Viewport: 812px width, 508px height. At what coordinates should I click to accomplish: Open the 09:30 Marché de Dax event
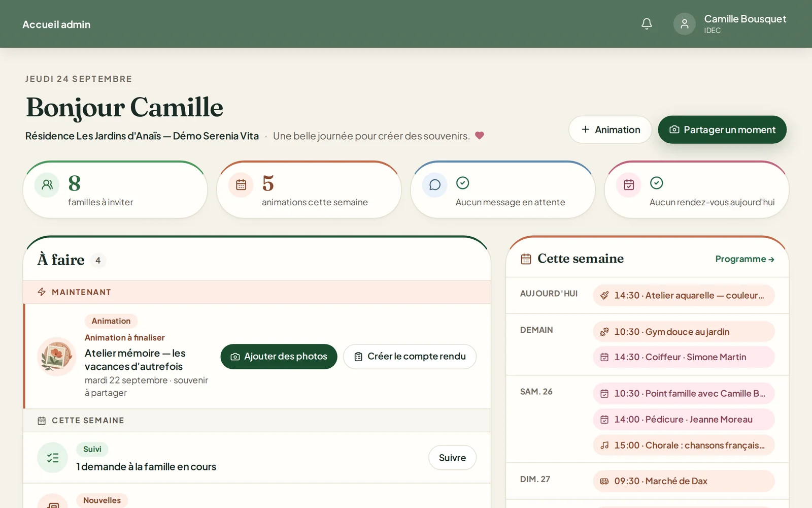tap(684, 481)
